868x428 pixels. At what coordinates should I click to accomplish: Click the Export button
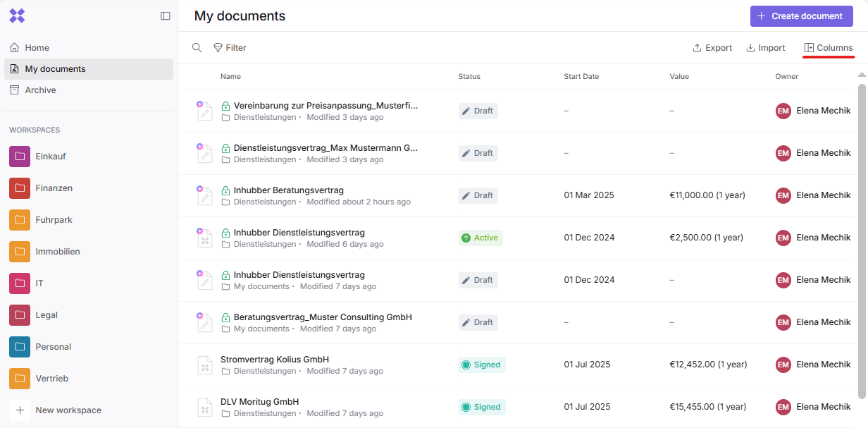coord(712,48)
